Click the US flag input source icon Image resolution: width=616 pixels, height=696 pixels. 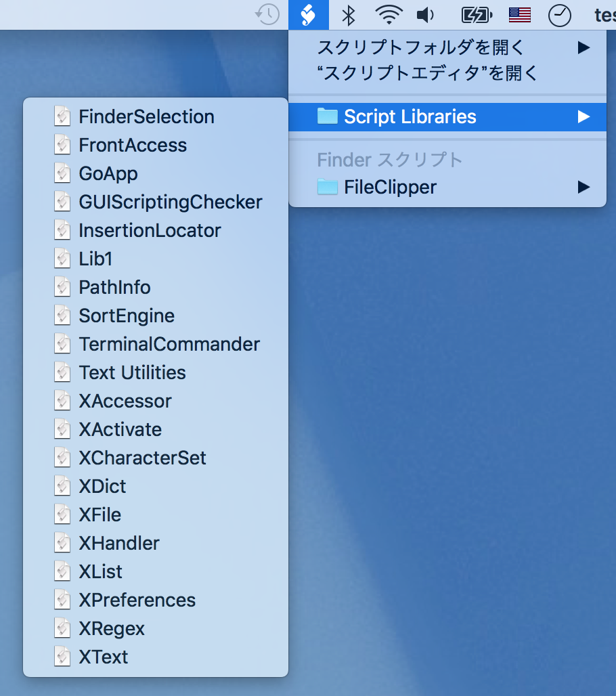point(520,15)
